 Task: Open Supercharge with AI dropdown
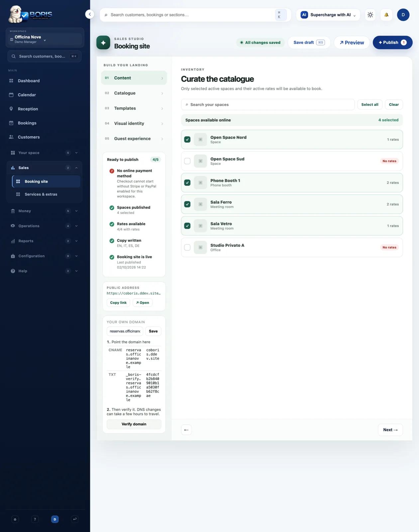tap(328, 15)
